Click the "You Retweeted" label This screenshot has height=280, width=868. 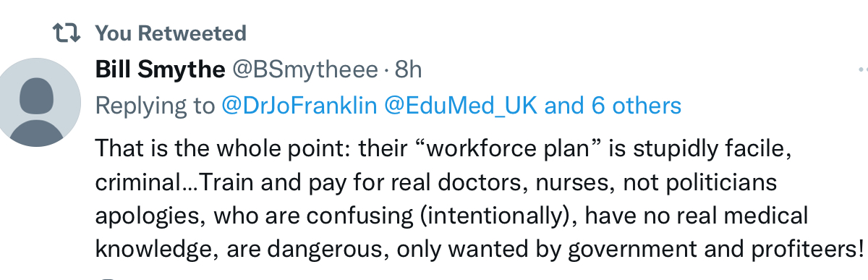[171, 33]
